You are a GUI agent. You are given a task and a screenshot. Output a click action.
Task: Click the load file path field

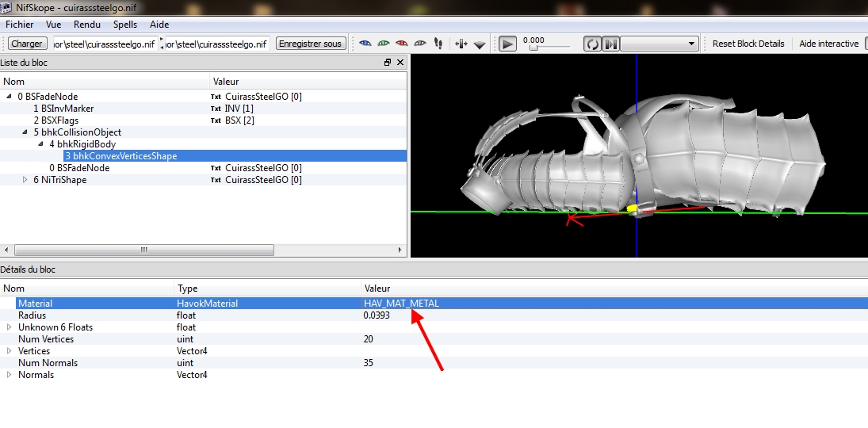point(105,44)
